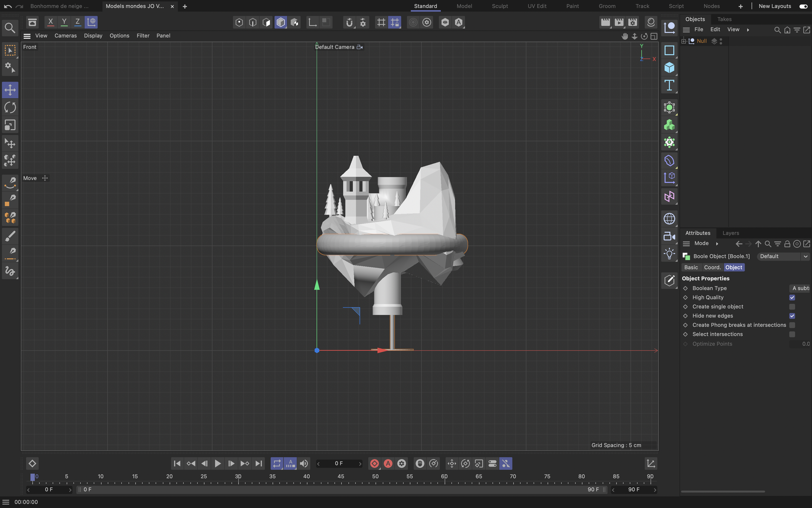Open Attributes manager hamburger menu

pos(686,244)
